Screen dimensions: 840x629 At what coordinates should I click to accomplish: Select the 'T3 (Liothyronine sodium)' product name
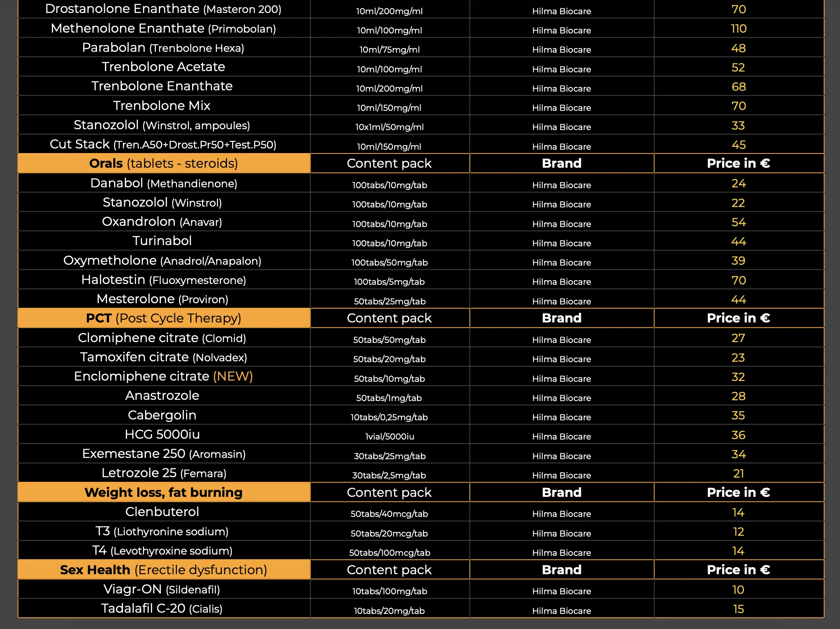click(162, 532)
